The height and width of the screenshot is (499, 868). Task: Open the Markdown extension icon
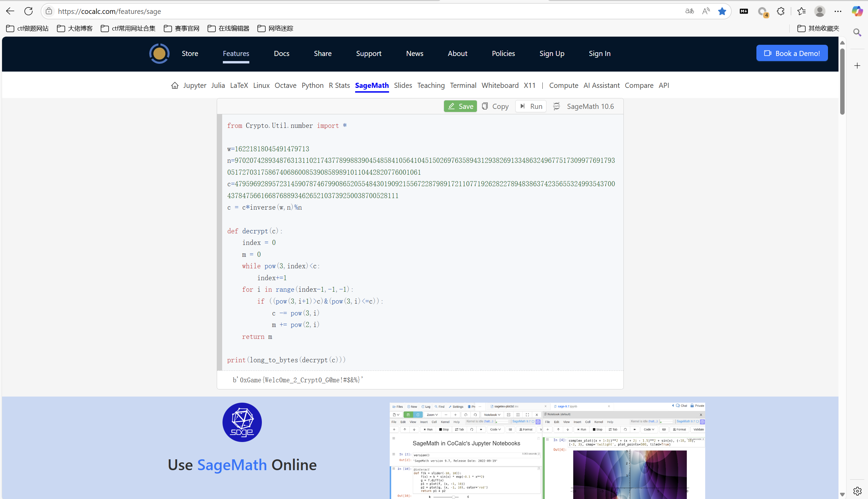click(x=744, y=11)
